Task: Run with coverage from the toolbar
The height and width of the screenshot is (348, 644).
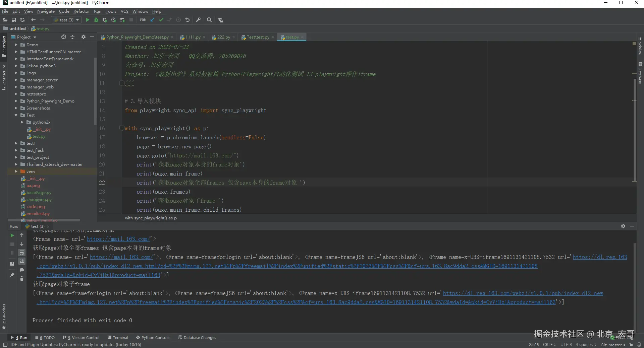Action: pyautogui.click(x=105, y=20)
